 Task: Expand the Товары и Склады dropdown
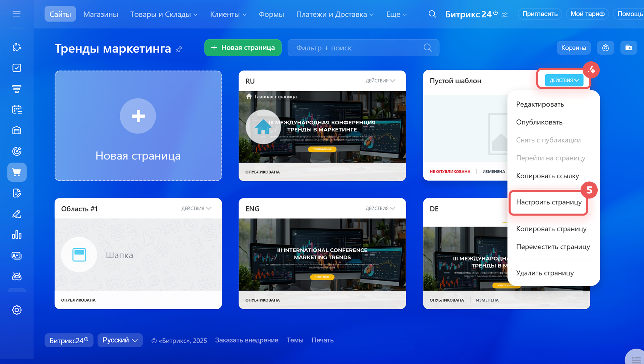[164, 14]
